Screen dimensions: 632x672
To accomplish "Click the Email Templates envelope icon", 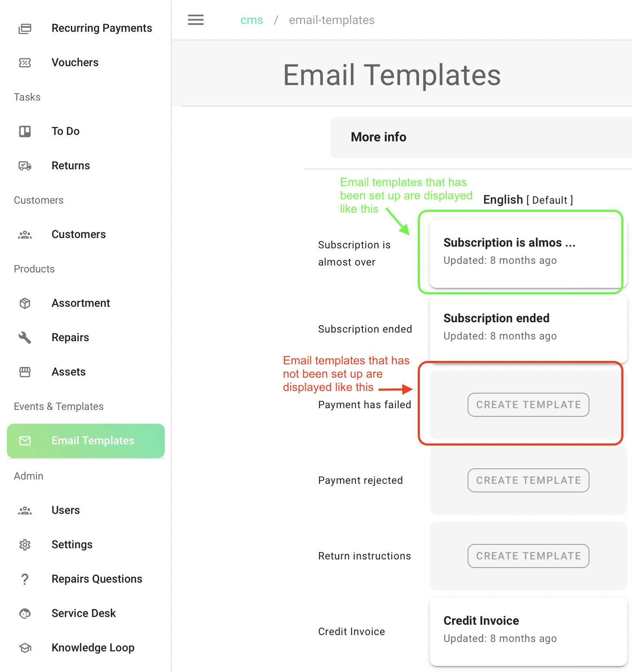I will click(x=25, y=441).
